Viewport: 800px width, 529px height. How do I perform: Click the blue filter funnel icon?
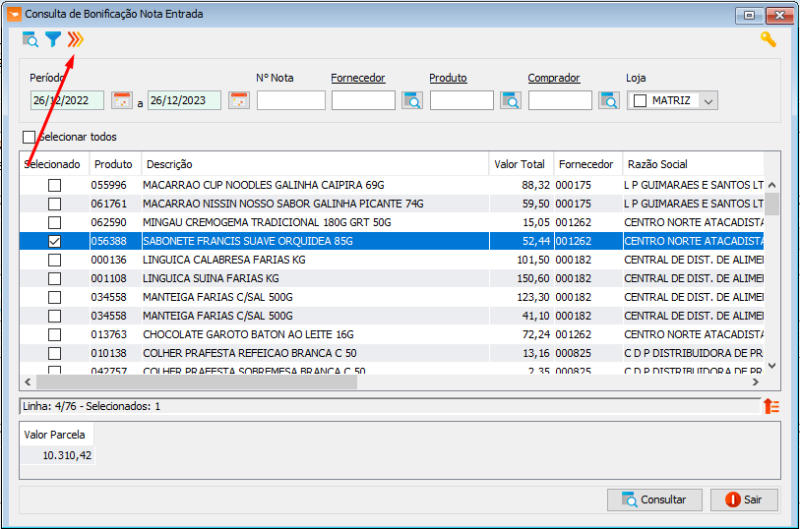tap(53, 39)
